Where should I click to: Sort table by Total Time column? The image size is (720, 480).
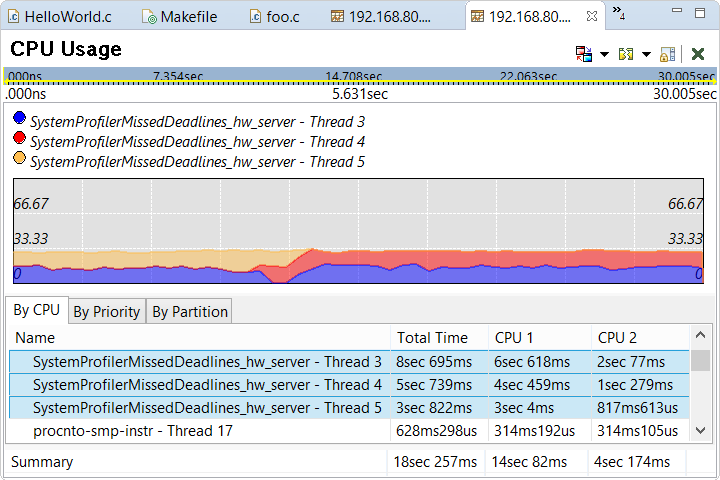(432, 338)
